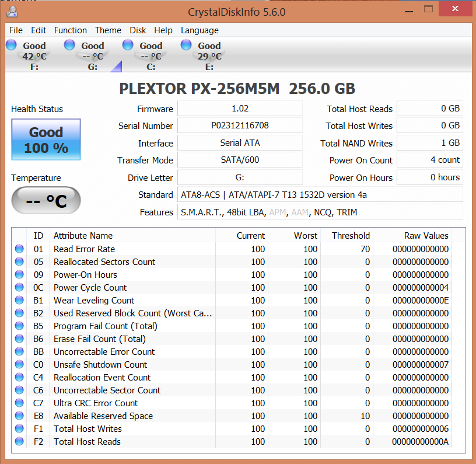Click status orb beside Unsafe Shutdown Count
476x464 pixels.
(x=19, y=365)
